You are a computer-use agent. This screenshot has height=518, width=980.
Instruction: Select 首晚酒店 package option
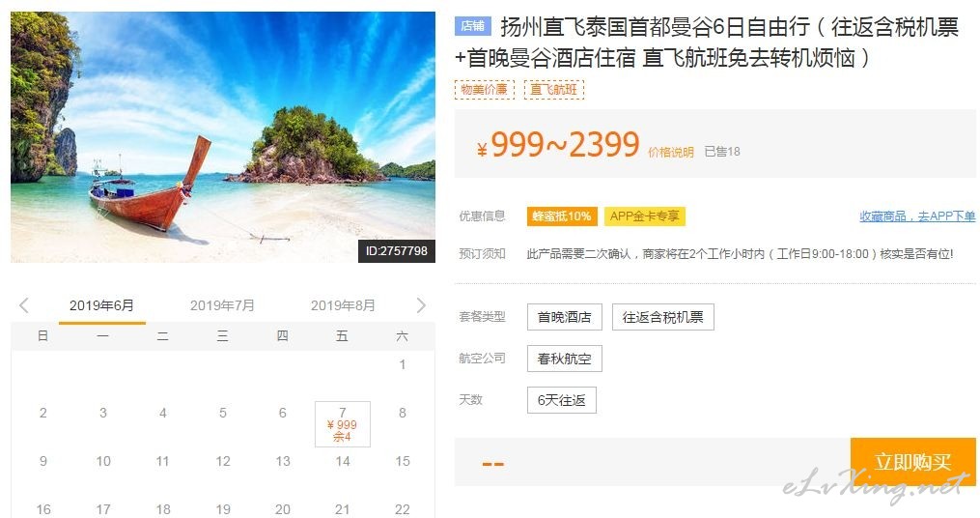pos(565,317)
